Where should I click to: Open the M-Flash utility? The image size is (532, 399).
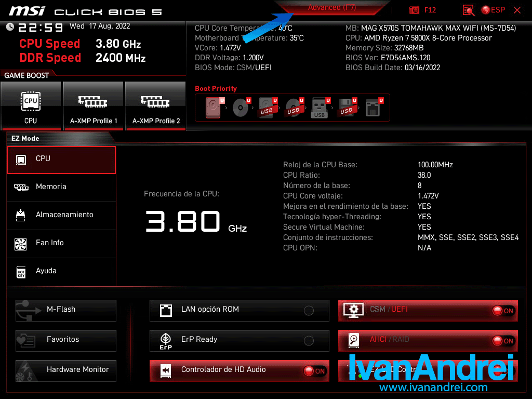[66, 310]
